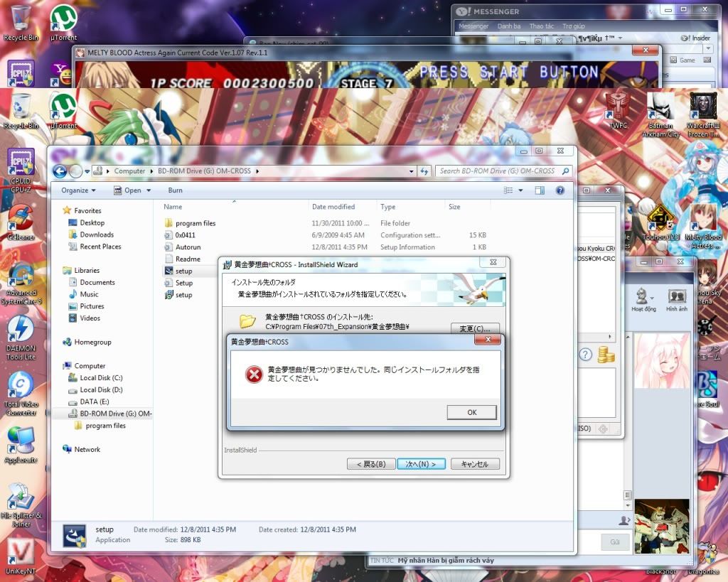Click the < 戻る(B) back button

click(371, 463)
